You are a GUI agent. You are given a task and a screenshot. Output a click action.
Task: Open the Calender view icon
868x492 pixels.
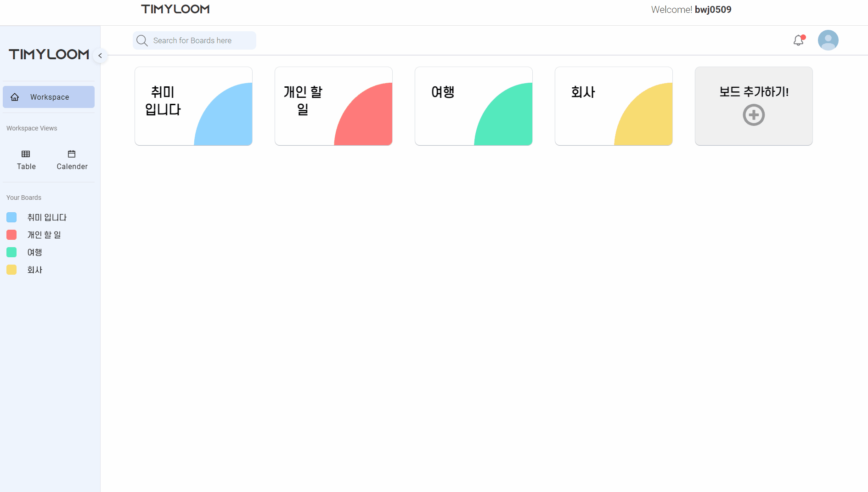point(72,154)
